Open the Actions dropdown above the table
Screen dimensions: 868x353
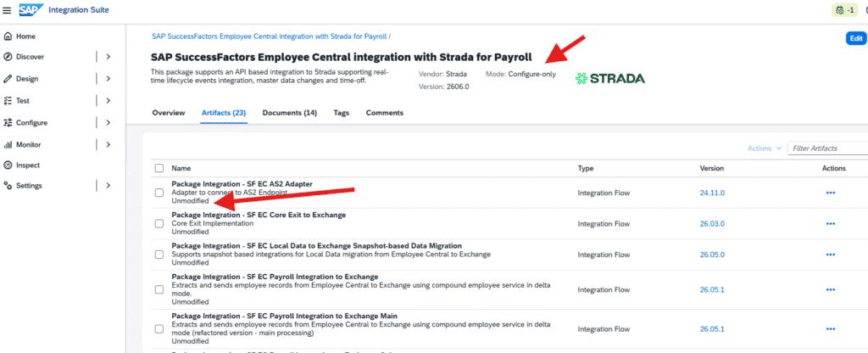coord(765,148)
